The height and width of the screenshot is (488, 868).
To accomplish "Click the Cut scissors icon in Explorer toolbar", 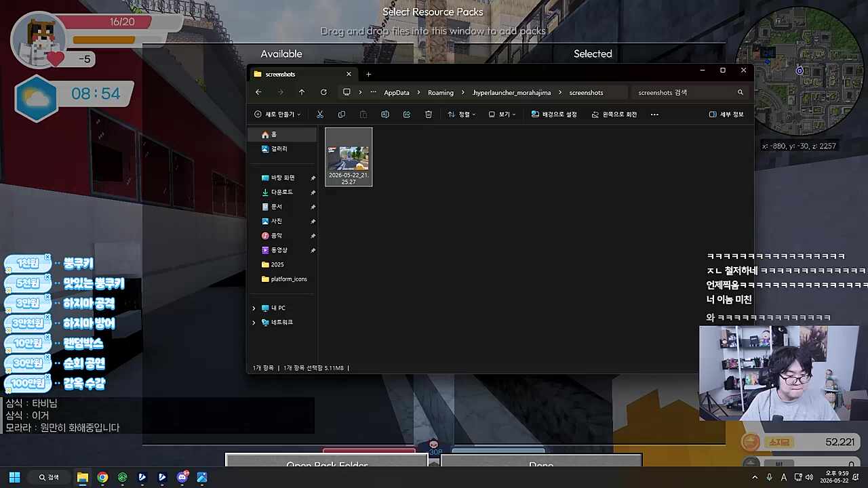I will (320, 115).
